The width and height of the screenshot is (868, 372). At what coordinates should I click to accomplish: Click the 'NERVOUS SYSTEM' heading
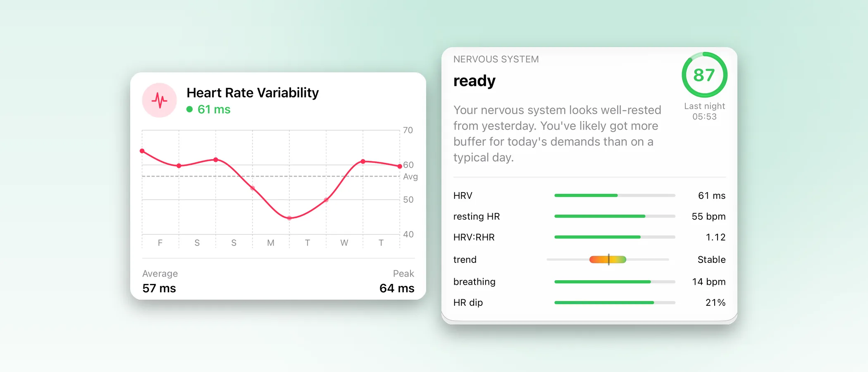pyautogui.click(x=496, y=59)
